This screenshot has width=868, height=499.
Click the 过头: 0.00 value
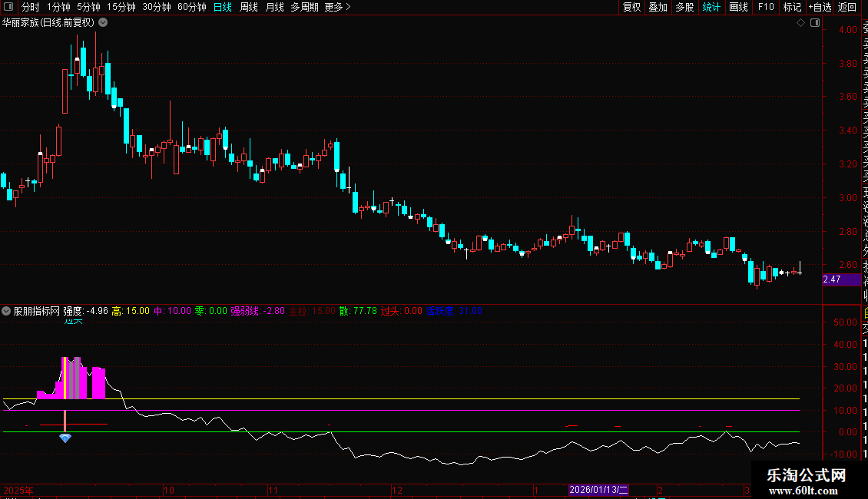coord(401,311)
